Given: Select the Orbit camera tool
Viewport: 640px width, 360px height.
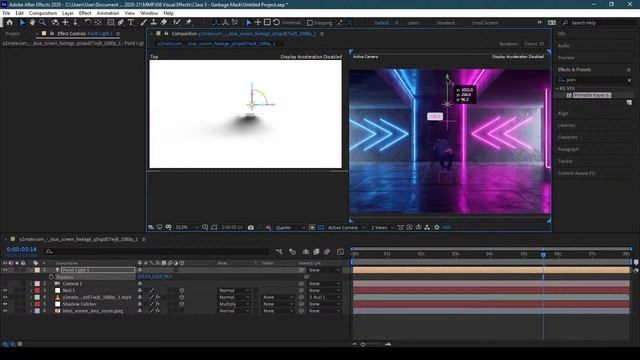Looking at the screenshot, I should (55, 22).
